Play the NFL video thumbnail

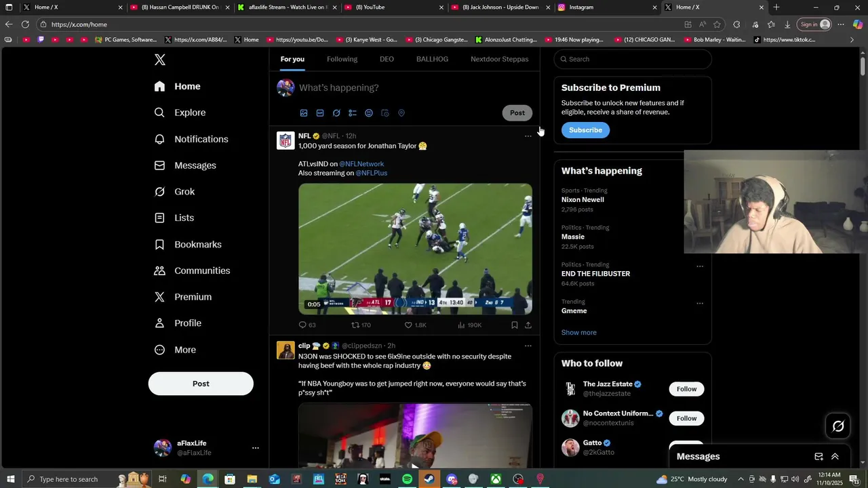click(x=415, y=249)
